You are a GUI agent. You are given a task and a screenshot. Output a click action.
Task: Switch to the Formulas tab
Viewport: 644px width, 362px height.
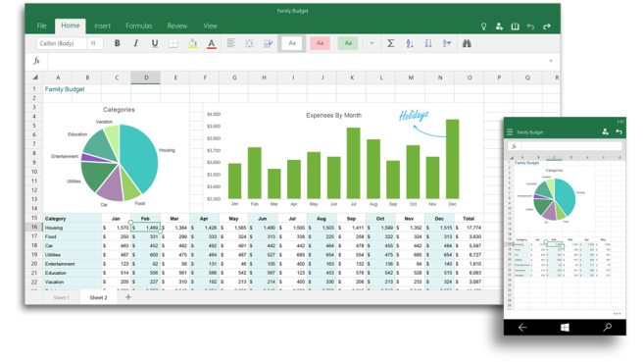tap(139, 26)
